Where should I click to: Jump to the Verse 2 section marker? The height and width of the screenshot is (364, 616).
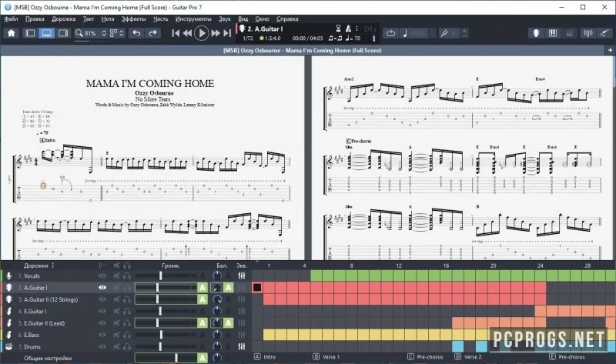tap(468, 357)
